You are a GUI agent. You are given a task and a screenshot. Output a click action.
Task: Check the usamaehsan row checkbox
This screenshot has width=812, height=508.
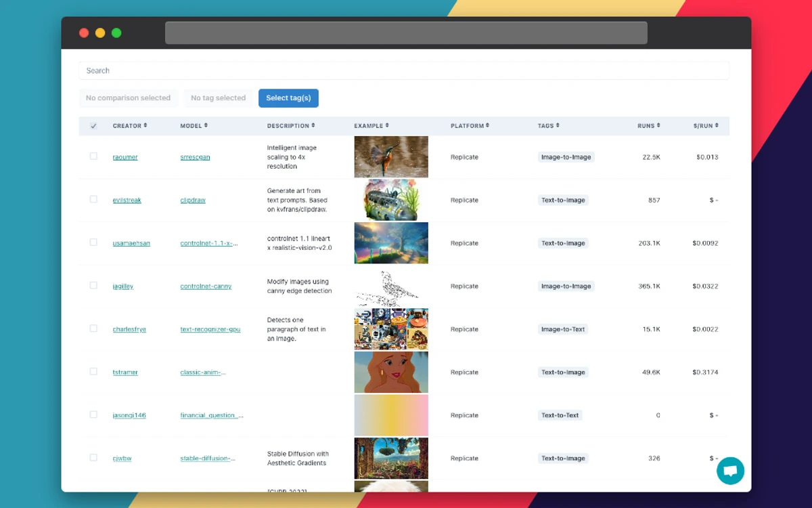click(93, 242)
